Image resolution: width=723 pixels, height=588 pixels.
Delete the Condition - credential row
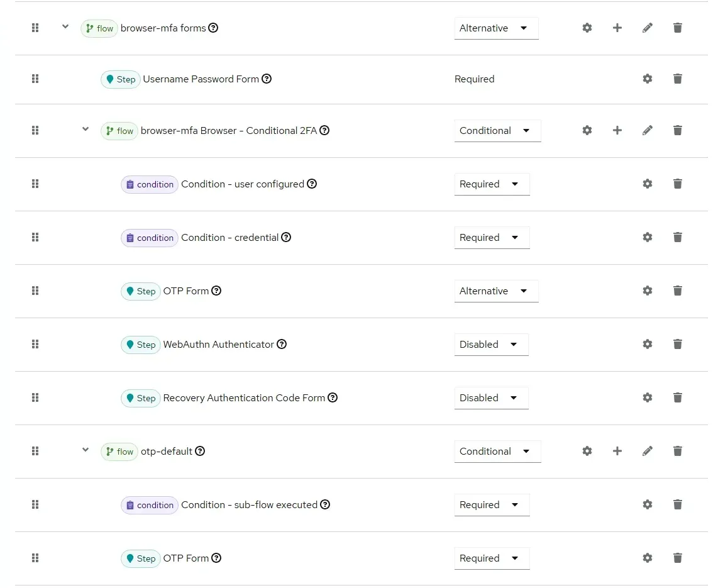click(678, 237)
